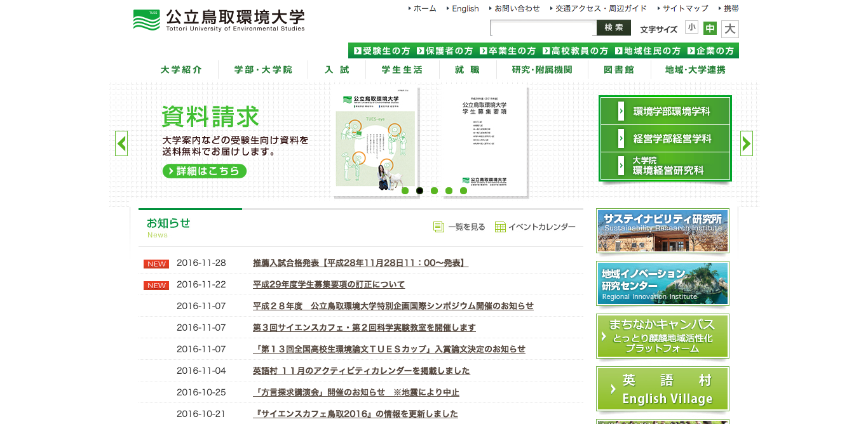The height and width of the screenshot is (424, 868).
Task: Open 高校教員の方 audience tab
Action: [575, 51]
